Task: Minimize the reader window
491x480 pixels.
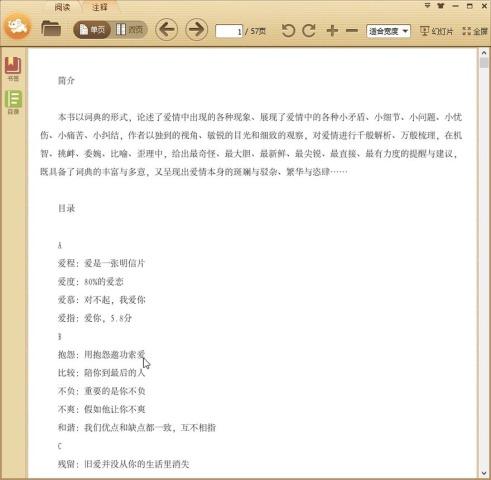Action: [456, 6]
